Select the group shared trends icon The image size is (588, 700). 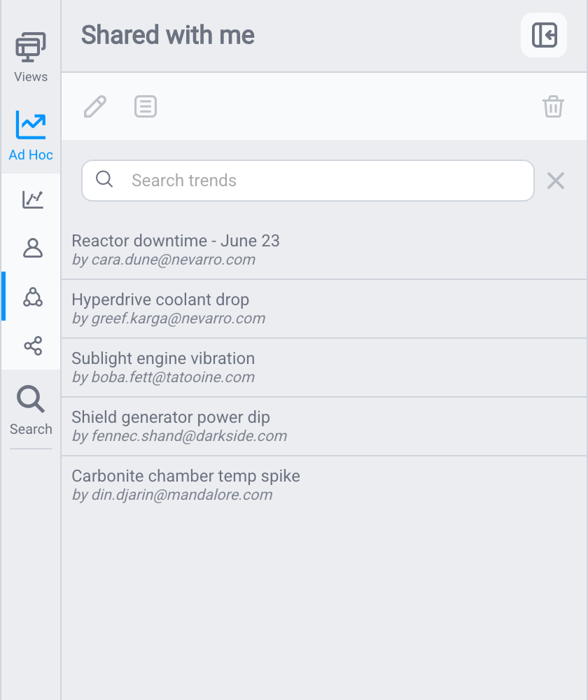click(33, 297)
